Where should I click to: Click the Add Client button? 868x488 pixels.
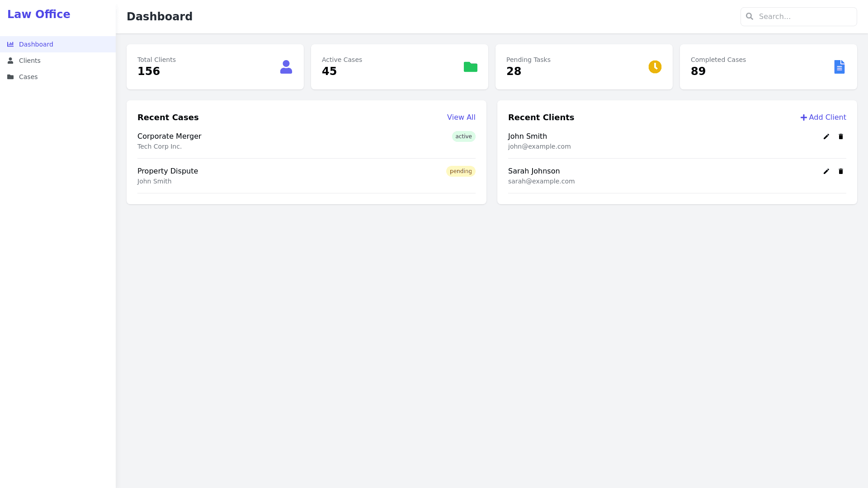823,117
